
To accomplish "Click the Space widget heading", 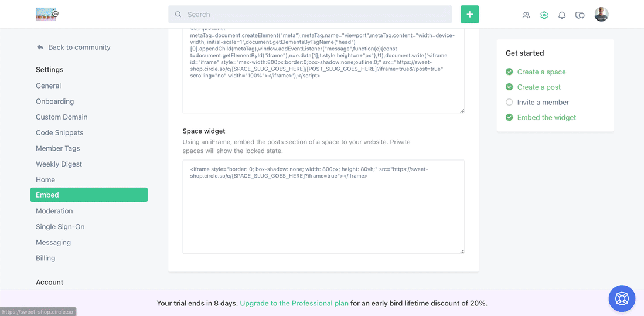I will 204,131.
